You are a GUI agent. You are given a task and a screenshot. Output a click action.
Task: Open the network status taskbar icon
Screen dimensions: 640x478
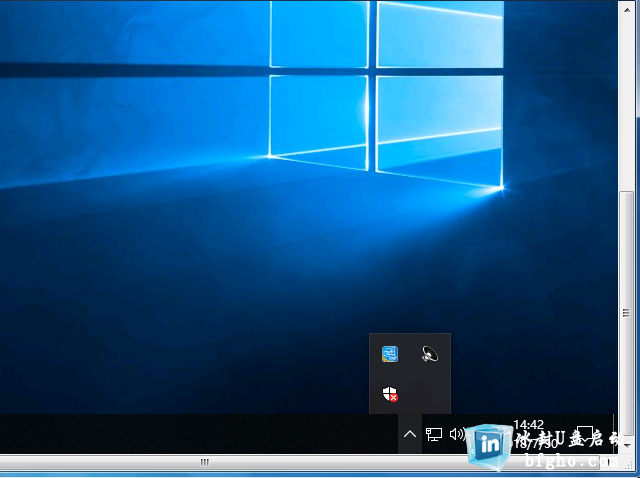point(434,434)
